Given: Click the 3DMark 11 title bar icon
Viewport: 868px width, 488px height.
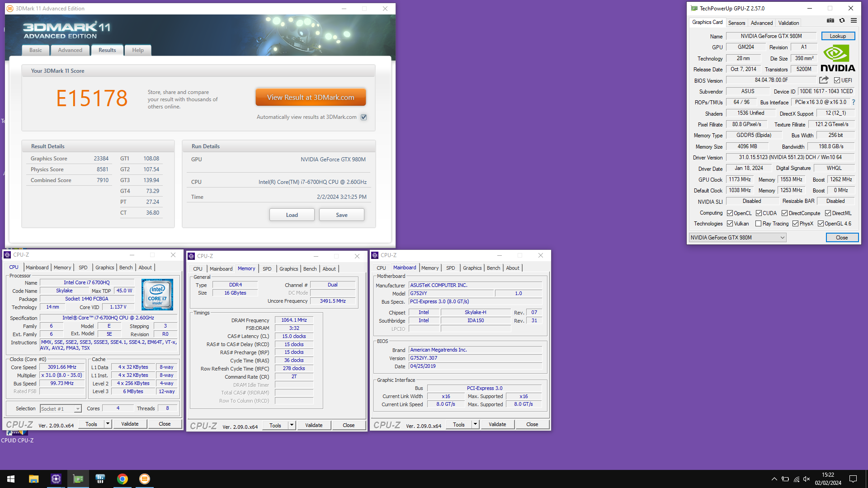Looking at the screenshot, I should (10, 9).
